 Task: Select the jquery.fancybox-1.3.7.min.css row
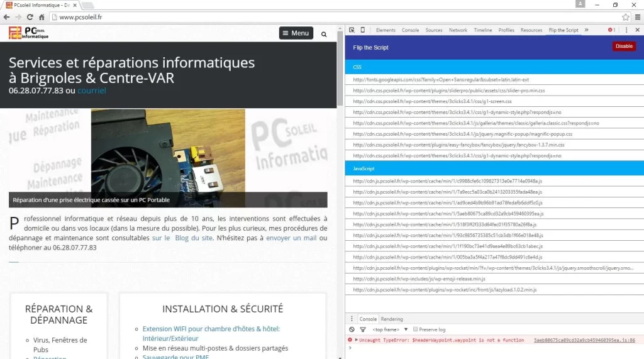click(494, 145)
